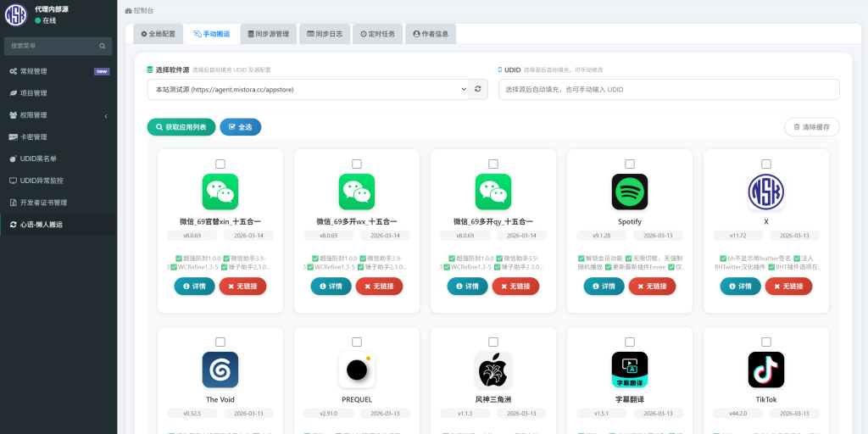The height and width of the screenshot is (434, 868).
Task: Click refresh icon beside source dropdown
Action: coord(478,89)
